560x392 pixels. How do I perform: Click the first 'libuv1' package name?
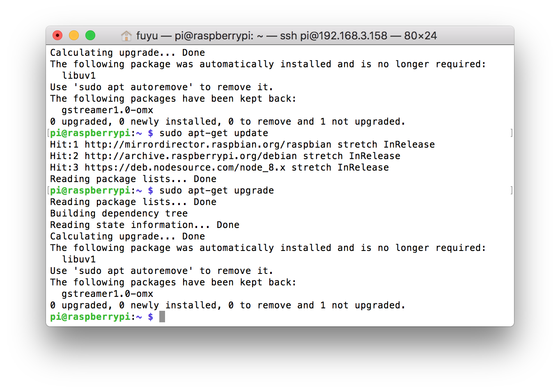coord(79,76)
